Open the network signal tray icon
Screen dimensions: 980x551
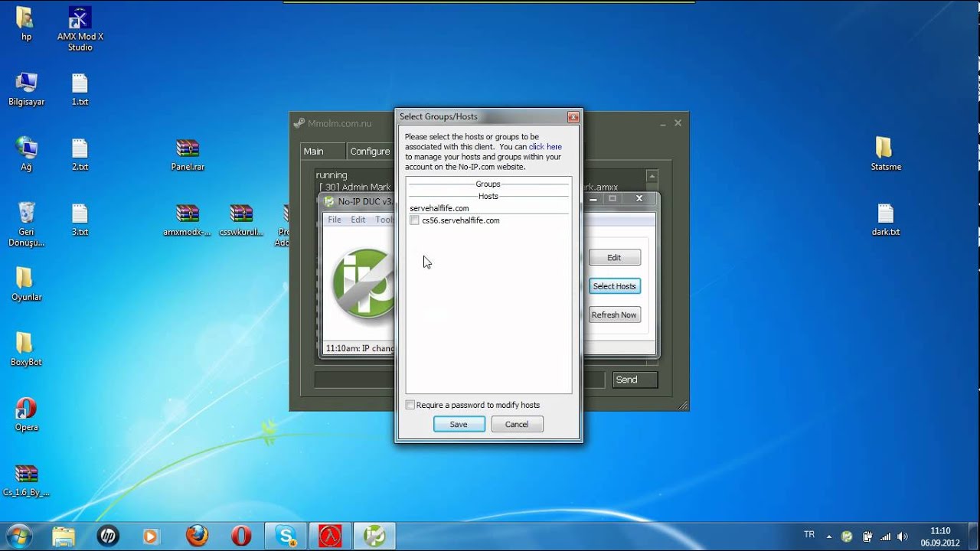(x=886, y=536)
